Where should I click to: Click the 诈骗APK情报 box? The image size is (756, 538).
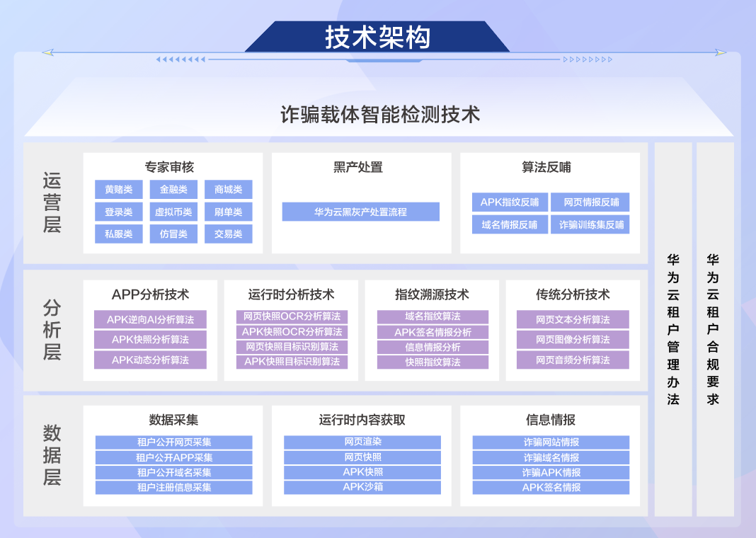click(x=551, y=472)
